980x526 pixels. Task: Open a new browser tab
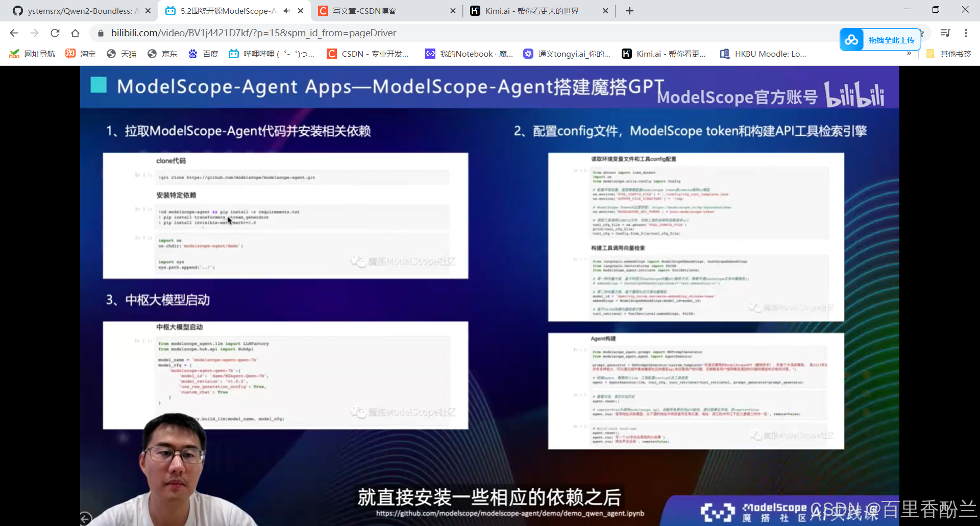(x=630, y=11)
